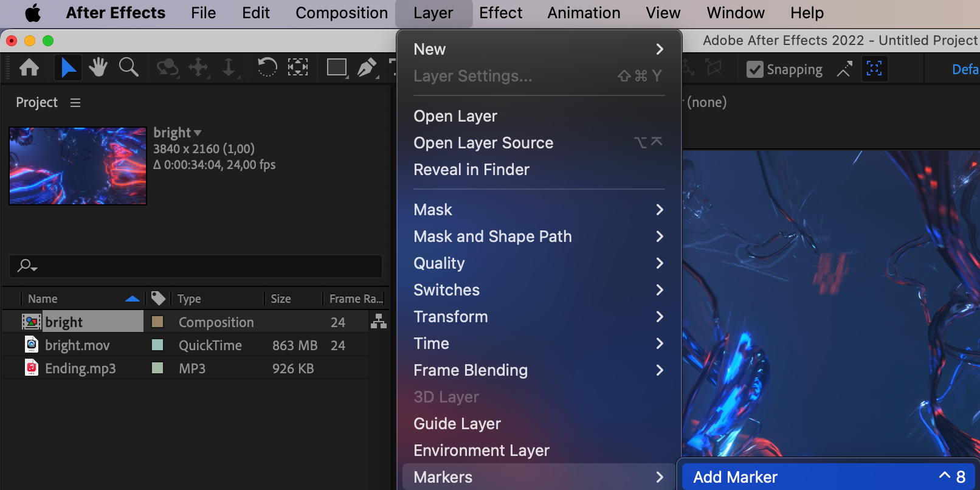Open the Effect menu

pyautogui.click(x=501, y=13)
